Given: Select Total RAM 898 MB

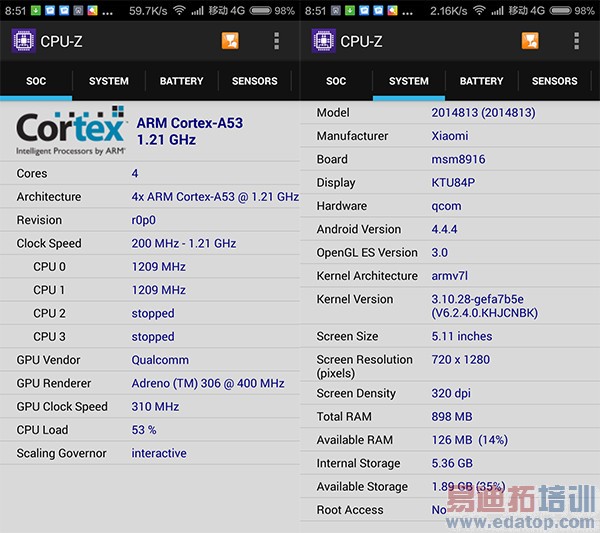Looking at the screenshot, I should tap(452, 416).
